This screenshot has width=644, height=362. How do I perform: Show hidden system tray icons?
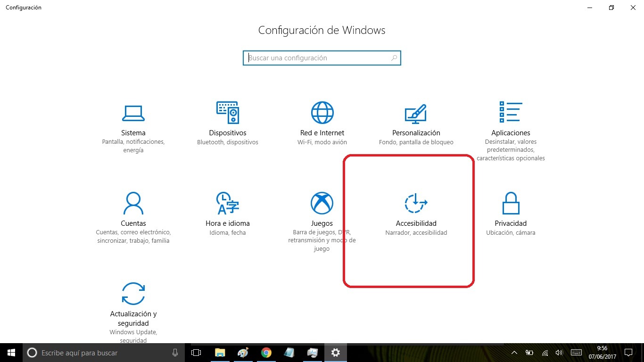514,353
